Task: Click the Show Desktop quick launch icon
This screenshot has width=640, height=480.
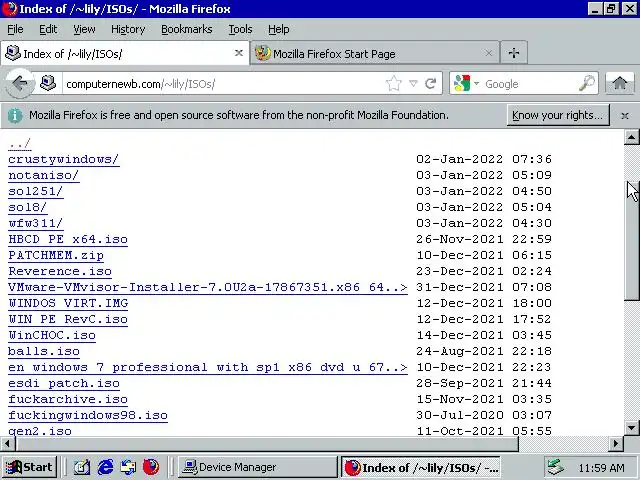Action: coord(128,467)
